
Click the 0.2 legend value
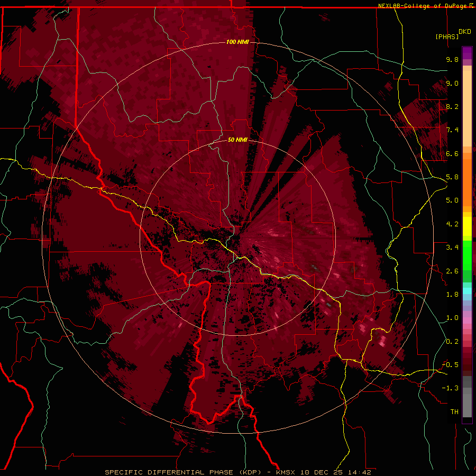[x=452, y=342]
